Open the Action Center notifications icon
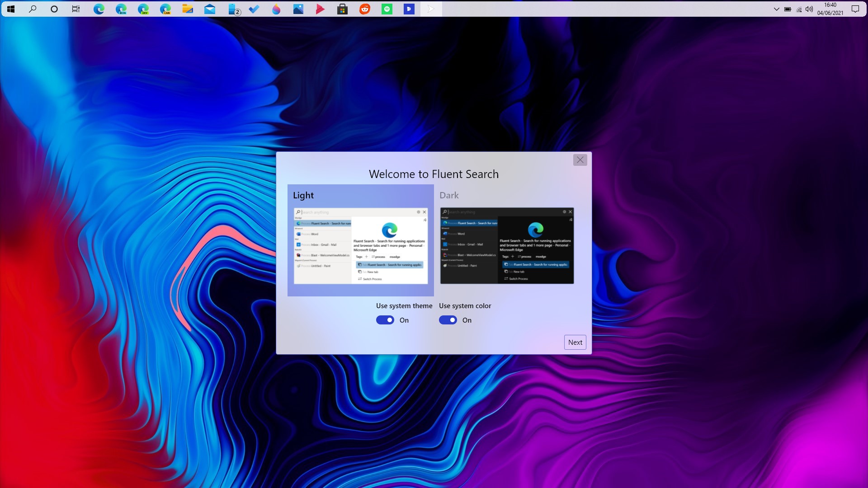 coord(855,9)
